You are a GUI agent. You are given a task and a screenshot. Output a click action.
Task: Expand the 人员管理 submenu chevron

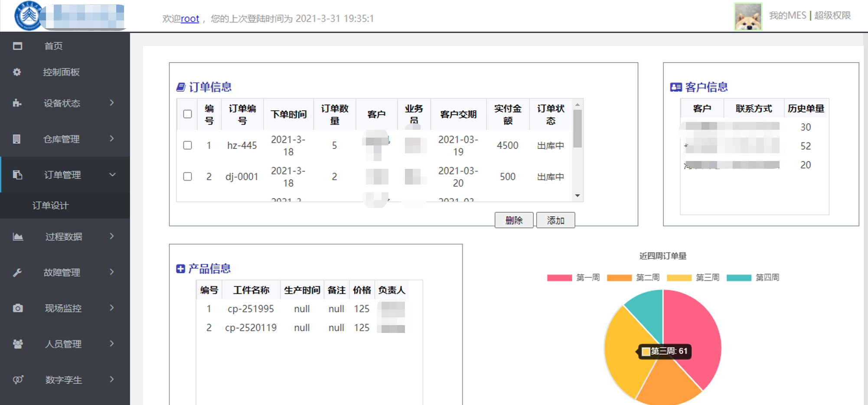coord(112,343)
